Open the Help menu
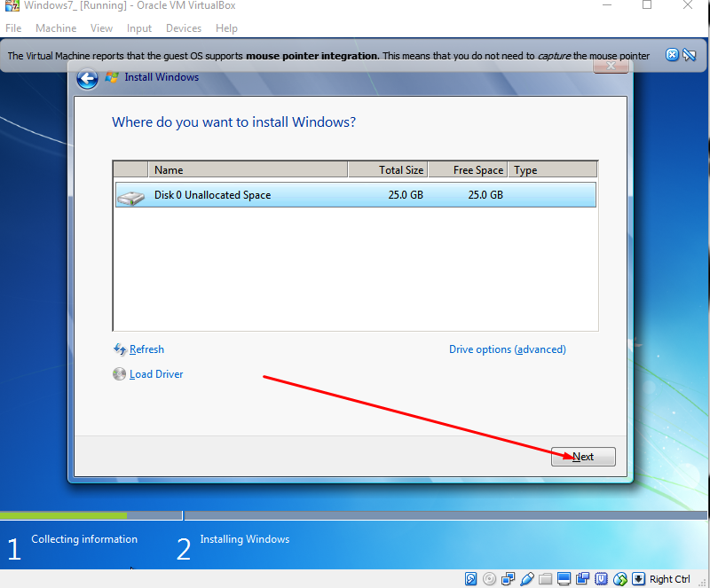Viewport: 710px width, 588px height. click(x=226, y=28)
